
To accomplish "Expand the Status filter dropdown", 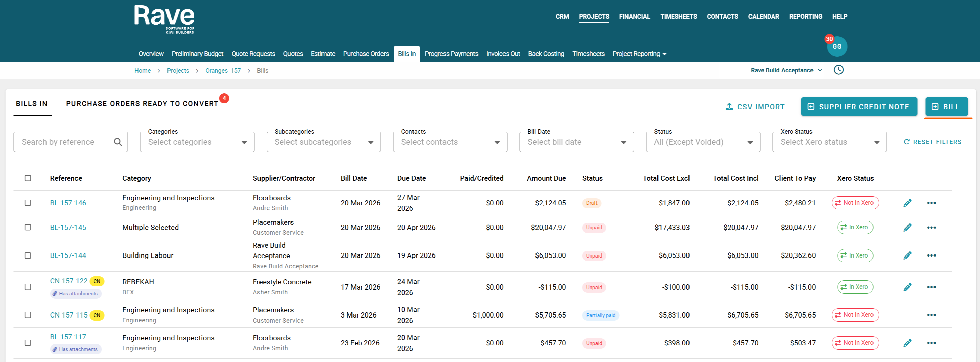I will [703, 142].
